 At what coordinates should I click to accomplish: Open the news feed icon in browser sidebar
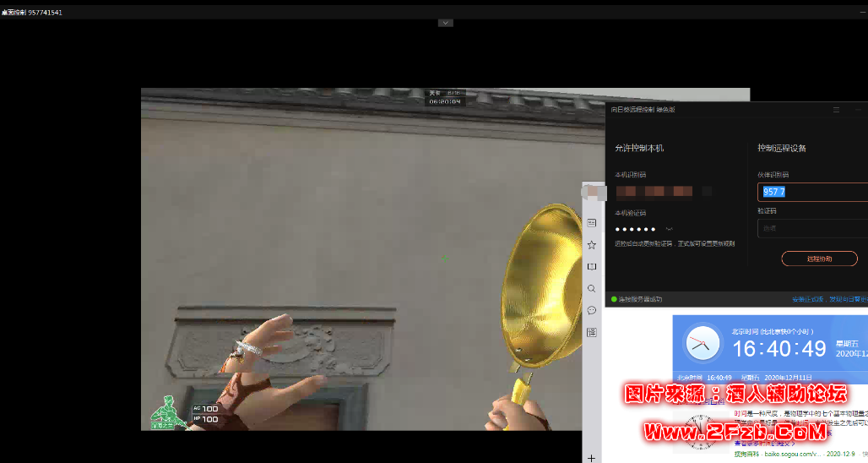point(592,223)
